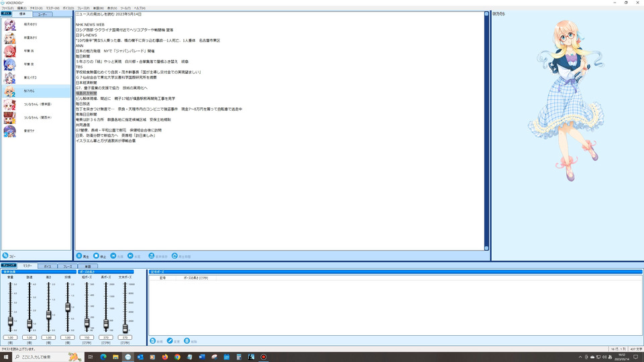The image size is (644, 362).
Task: Open the マスター(M) menu
Action: [52, 8]
